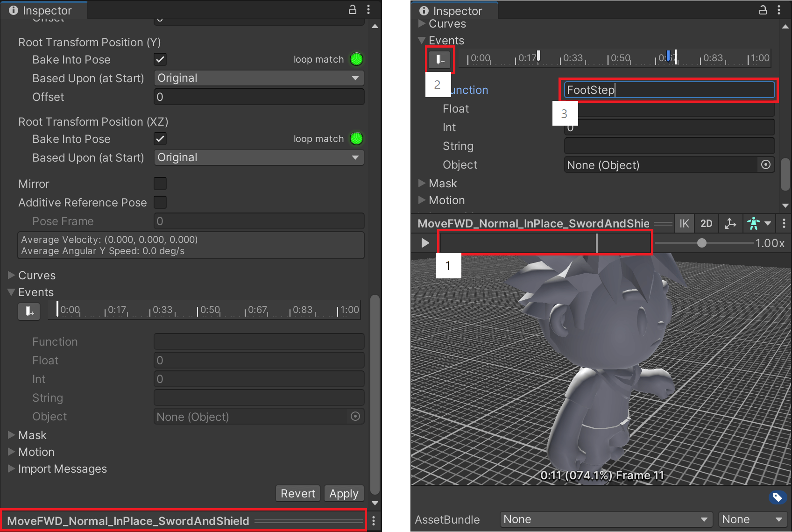
Task: Toggle Bake Into Pose for Position (XZ)
Action: pyautogui.click(x=160, y=139)
